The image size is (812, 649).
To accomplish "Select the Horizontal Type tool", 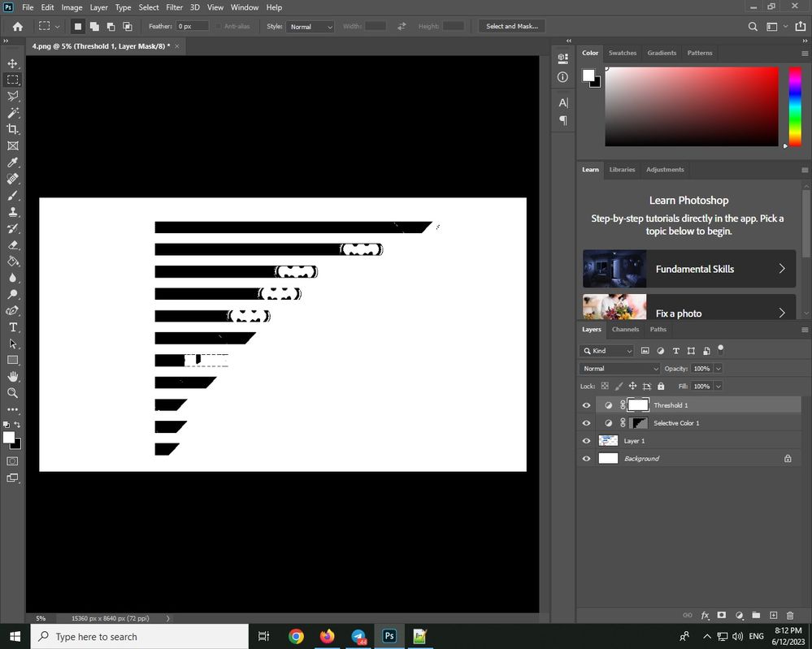I will pos(12,327).
